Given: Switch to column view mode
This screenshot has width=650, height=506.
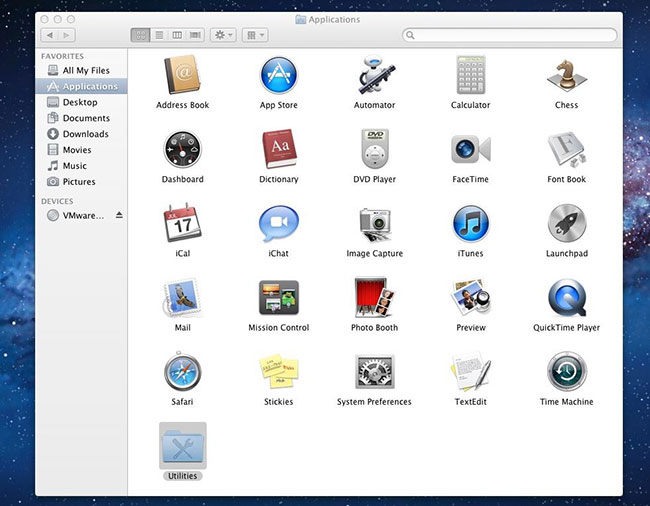Looking at the screenshot, I should pos(177,35).
